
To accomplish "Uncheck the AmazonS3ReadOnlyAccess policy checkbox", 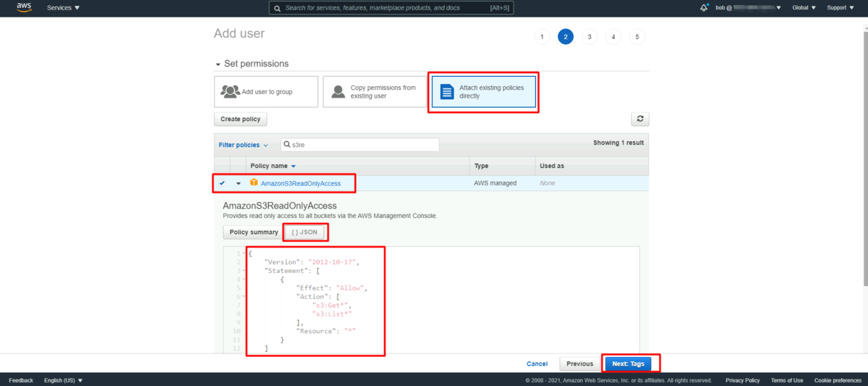I will 222,183.
